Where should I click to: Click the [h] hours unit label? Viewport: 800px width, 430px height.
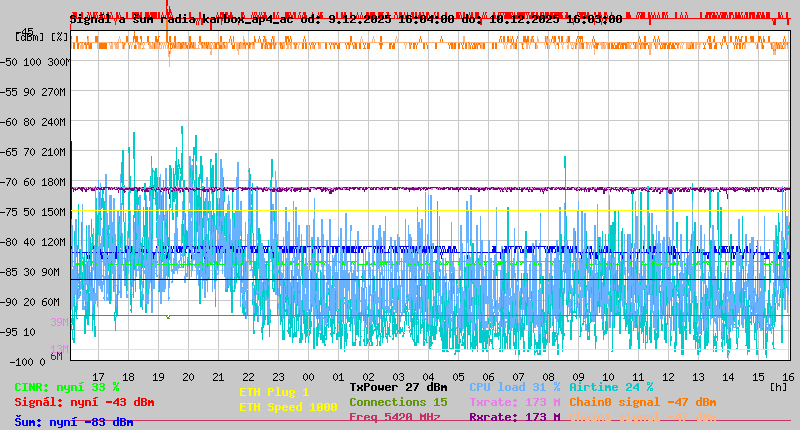(x=778, y=386)
